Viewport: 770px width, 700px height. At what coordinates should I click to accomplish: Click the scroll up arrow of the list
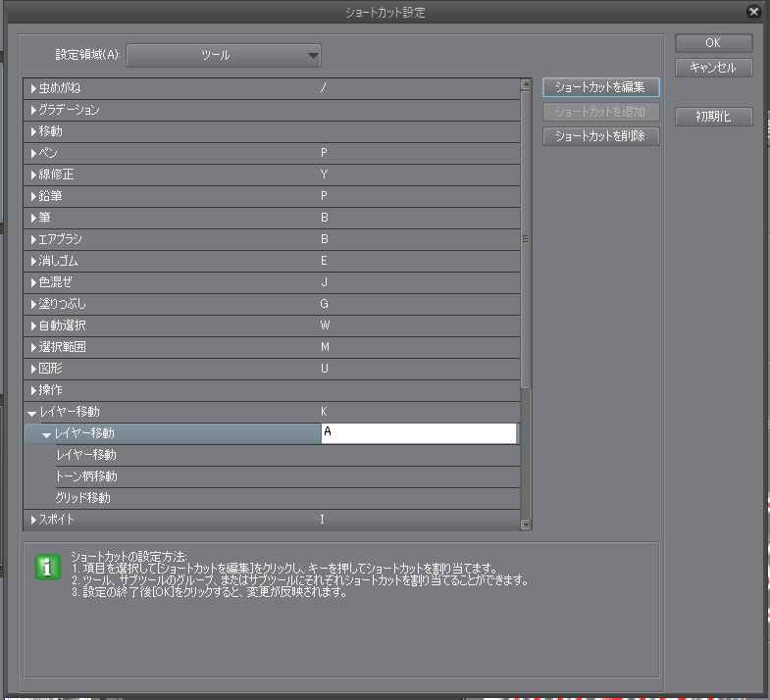click(526, 85)
